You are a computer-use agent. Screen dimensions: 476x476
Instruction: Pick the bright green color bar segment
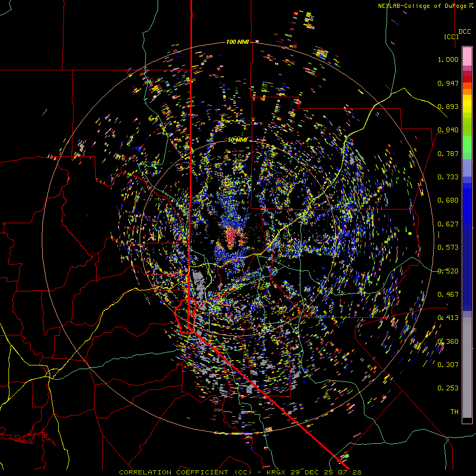(467, 144)
